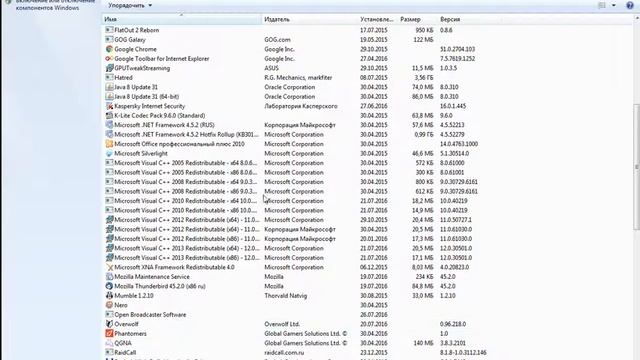
Task: Open the view options dropdown arrow
Action: coord(613,5)
